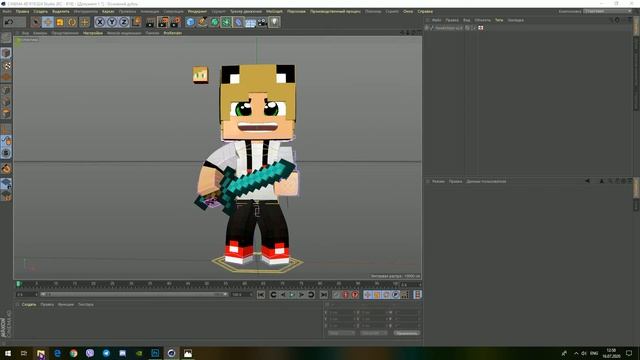Activate the Rotate tool in the toolbar

coord(72,22)
